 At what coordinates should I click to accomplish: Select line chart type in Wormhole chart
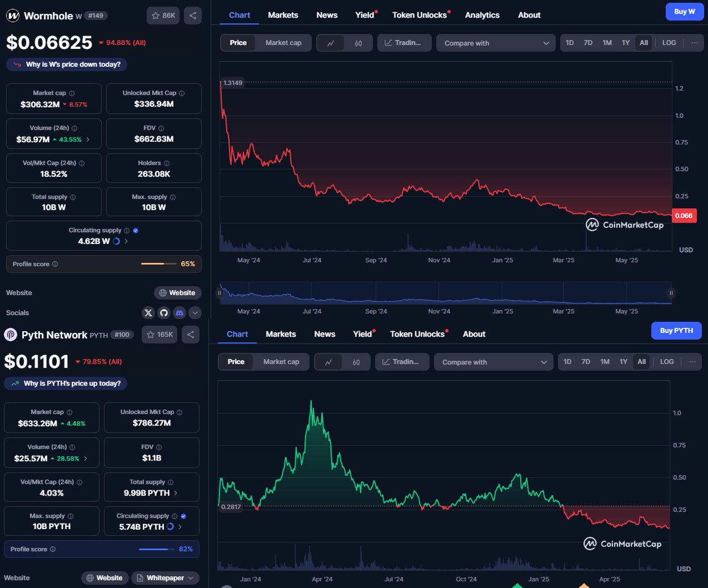pos(331,43)
